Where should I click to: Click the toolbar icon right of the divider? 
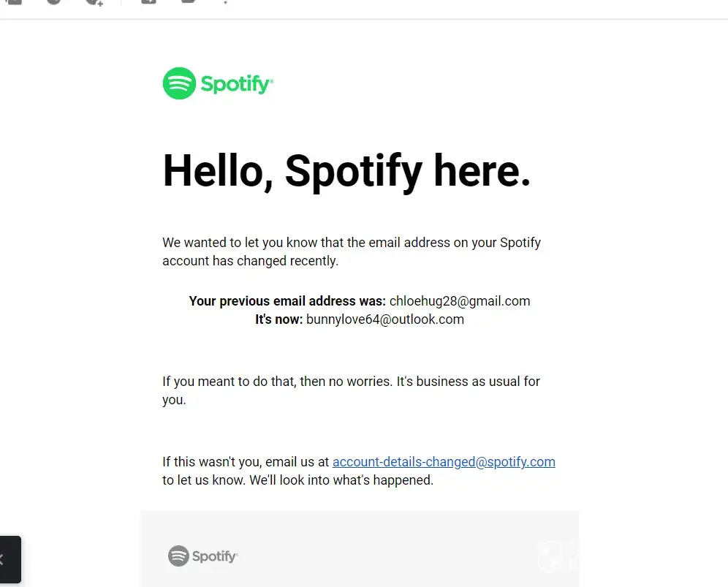tap(148, 2)
